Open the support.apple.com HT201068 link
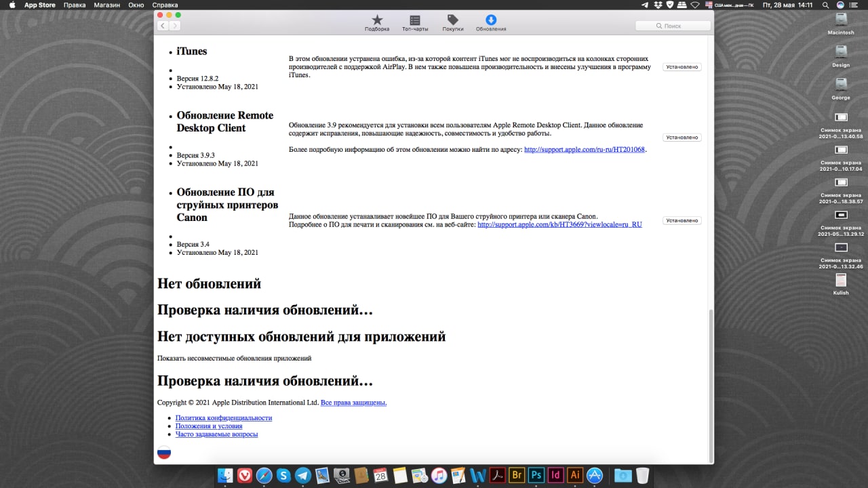 coord(585,149)
